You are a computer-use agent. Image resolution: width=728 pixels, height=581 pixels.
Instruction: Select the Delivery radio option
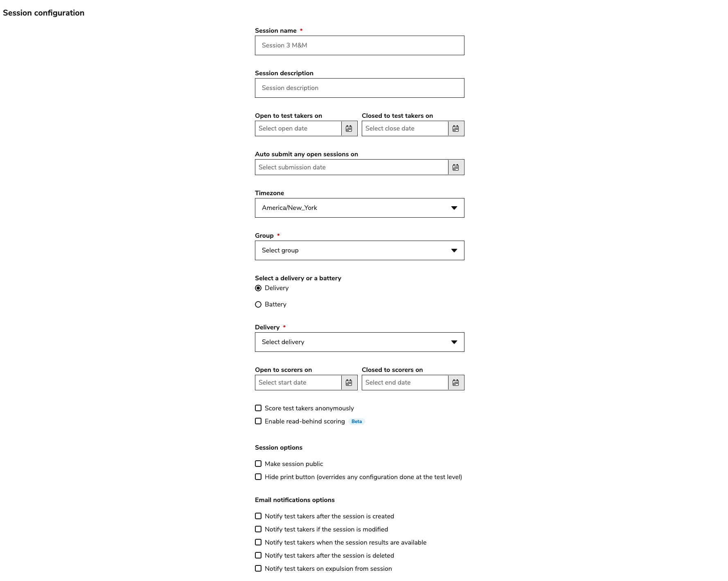coord(258,288)
